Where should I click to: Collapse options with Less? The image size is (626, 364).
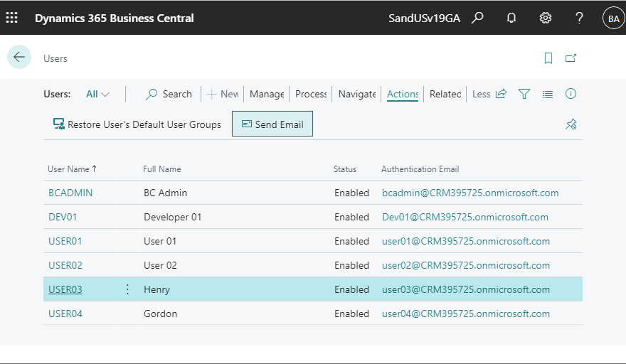481,94
